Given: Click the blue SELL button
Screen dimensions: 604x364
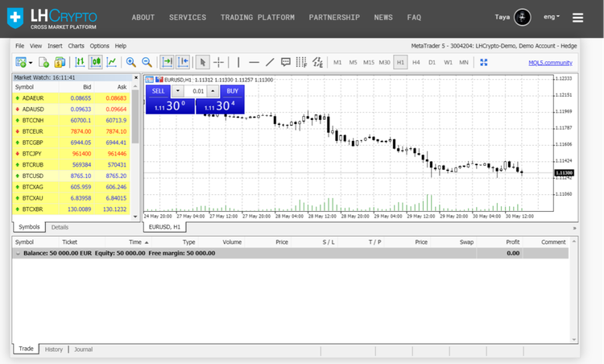Looking at the screenshot, I should point(158,91).
